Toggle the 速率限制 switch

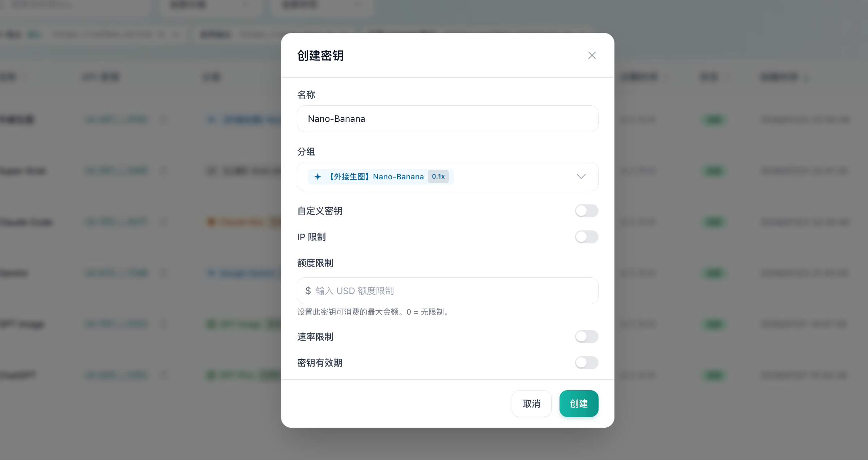tap(587, 337)
